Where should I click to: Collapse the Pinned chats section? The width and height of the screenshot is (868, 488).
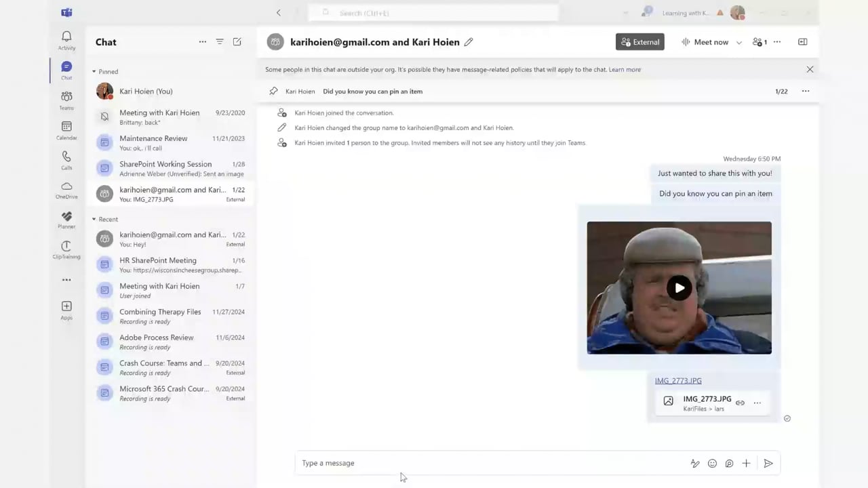pos(94,71)
